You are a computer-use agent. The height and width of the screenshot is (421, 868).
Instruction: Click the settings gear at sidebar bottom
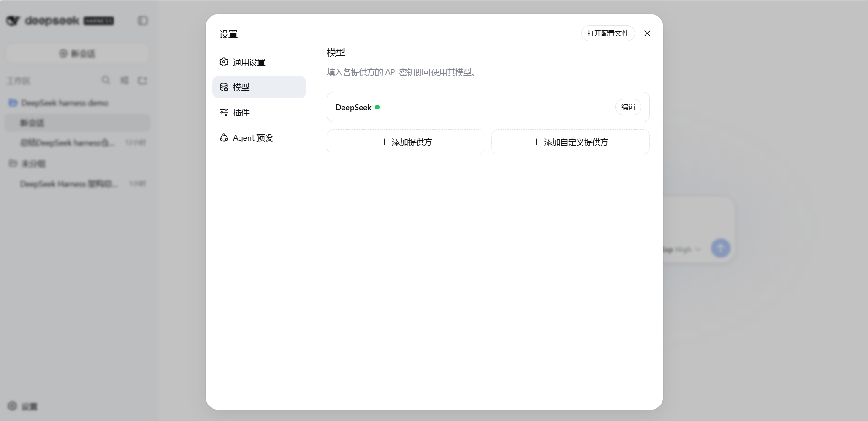click(x=12, y=406)
